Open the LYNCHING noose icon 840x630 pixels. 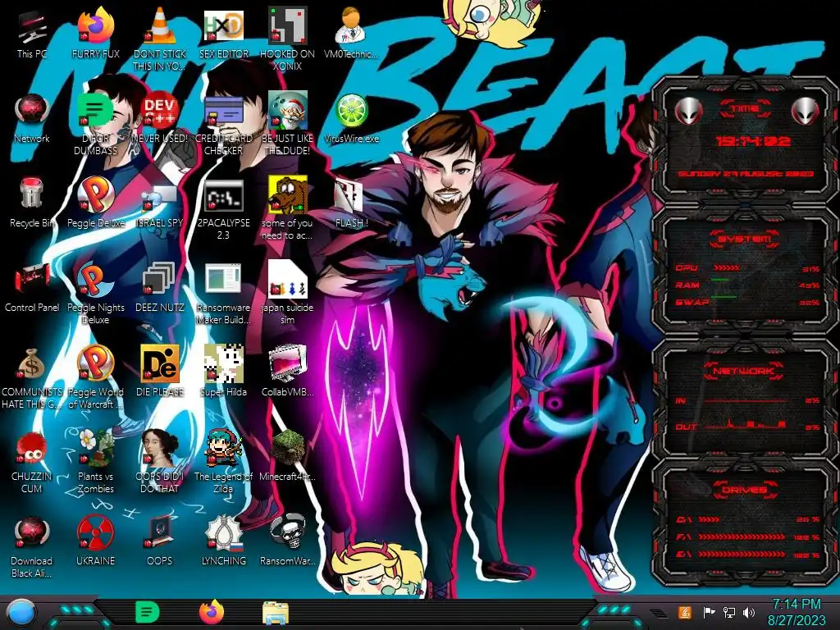[x=223, y=540]
